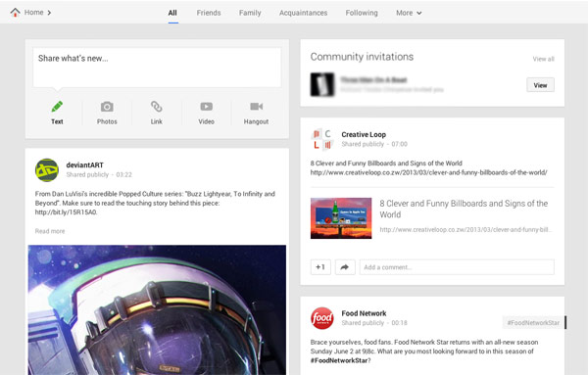Open the billboard article thumbnail
The width and height of the screenshot is (588, 375).
pyautogui.click(x=341, y=218)
